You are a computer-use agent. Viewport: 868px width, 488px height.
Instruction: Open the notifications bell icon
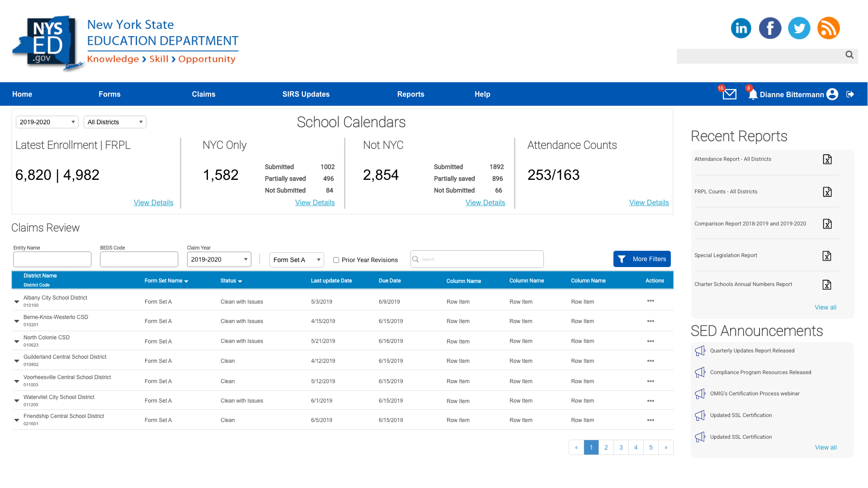(x=752, y=94)
